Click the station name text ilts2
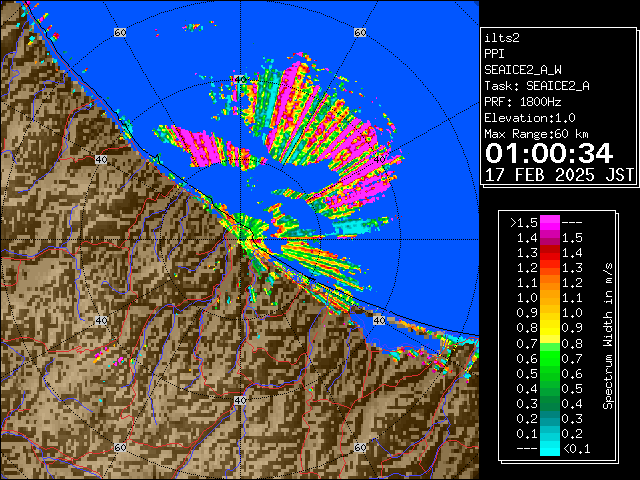Image resolution: width=640 pixels, height=480 pixels. (502, 38)
